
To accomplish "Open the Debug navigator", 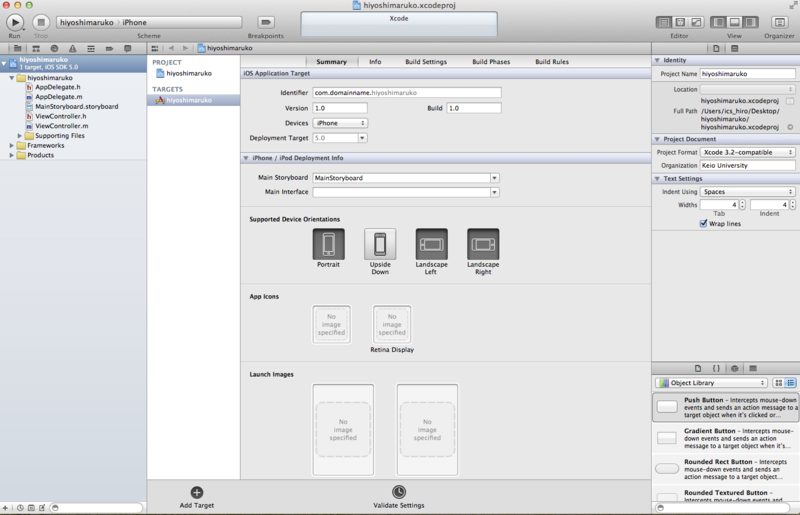I will (91, 48).
